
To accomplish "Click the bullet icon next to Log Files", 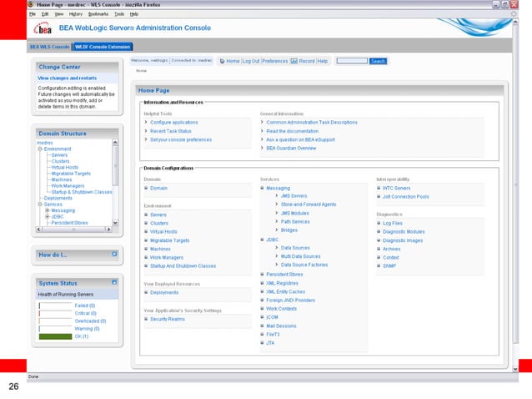I will pyautogui.click(x=378, y=223).
